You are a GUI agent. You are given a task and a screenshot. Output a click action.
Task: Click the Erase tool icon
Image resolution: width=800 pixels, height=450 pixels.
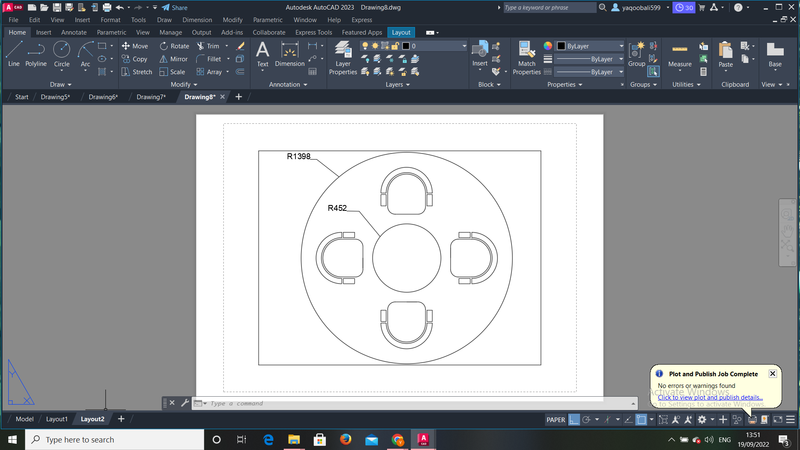[x=241, y=46]
